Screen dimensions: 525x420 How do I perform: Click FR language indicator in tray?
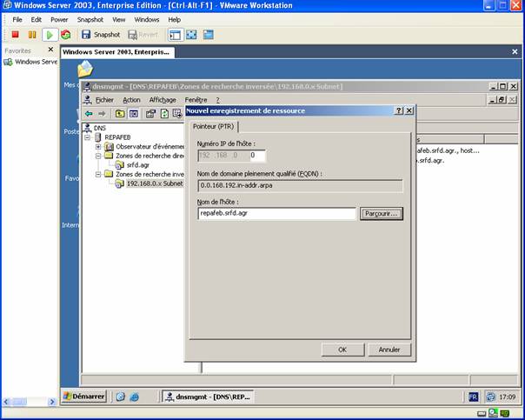pos(474,397)
